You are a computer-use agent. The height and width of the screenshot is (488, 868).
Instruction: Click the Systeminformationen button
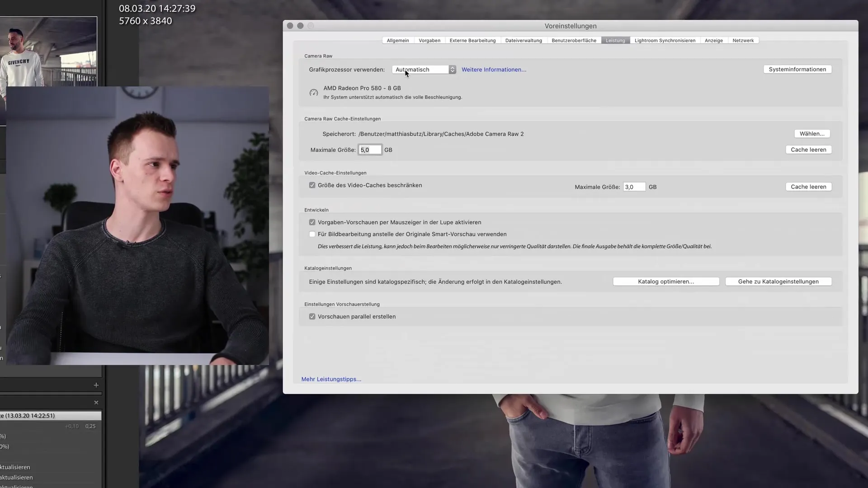tap(797, 69)
